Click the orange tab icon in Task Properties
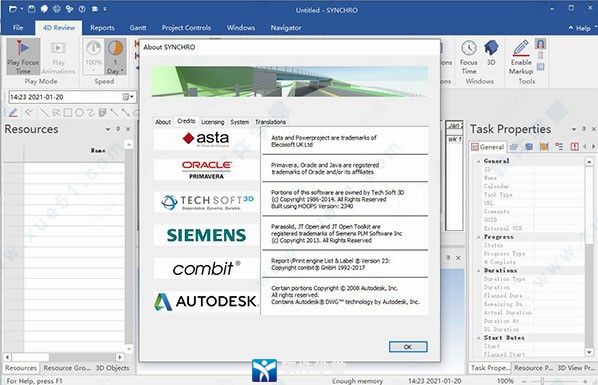Image resolution: width=598 pixels, height=385 pixels. [x=544, y=147]
